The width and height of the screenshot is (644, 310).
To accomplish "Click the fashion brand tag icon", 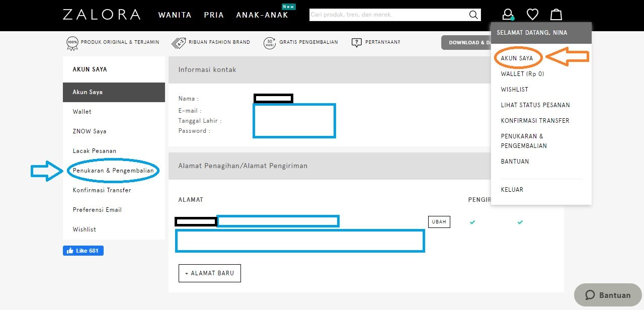I will point(179,43).
